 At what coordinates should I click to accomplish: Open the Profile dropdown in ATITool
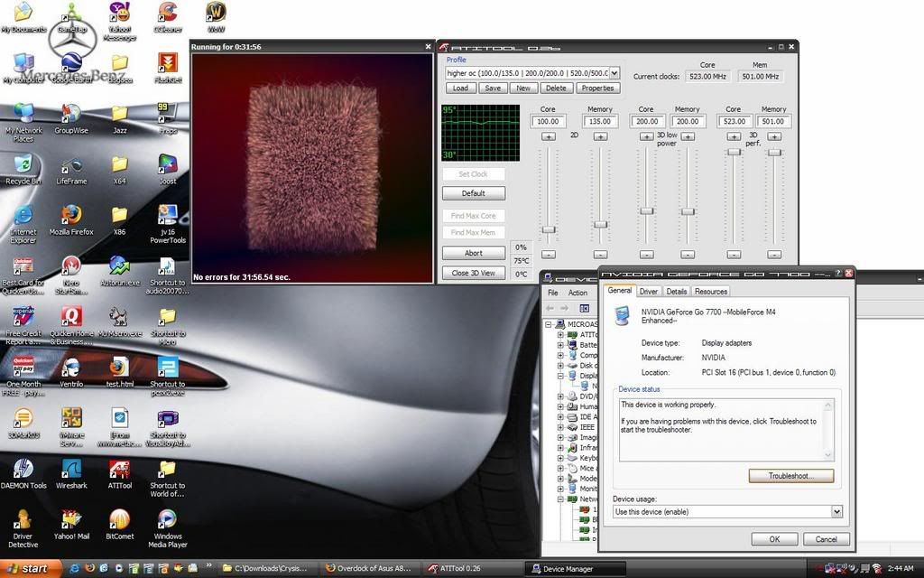(614, 73)
